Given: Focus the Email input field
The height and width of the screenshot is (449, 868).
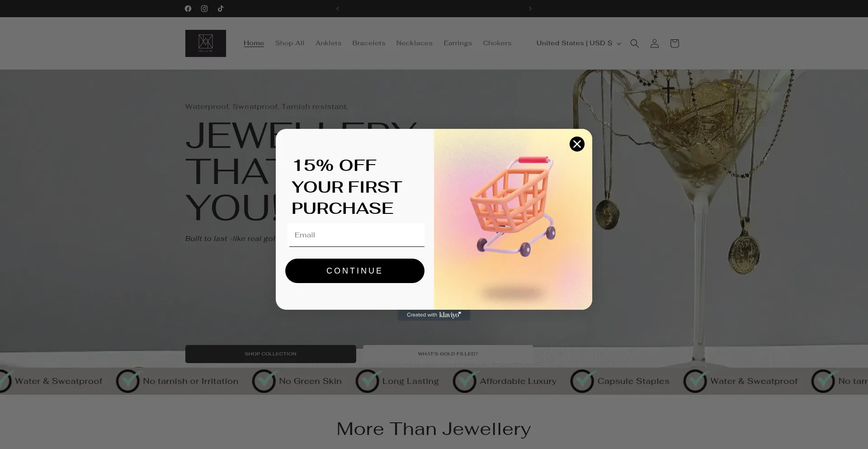Looking at the screenshot, I should click(x=357, y=235).
